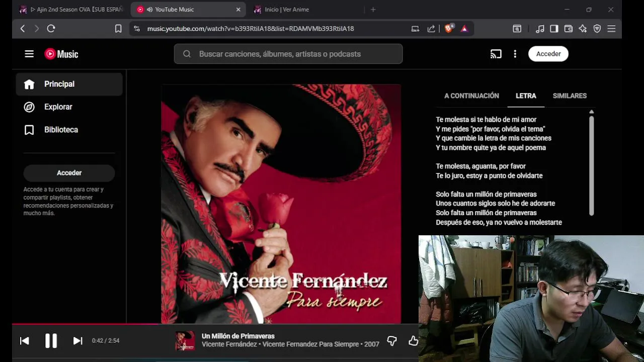Open the SIMILARES tab
Viewport: 644px width, 362px height.
tap(570, 96)
